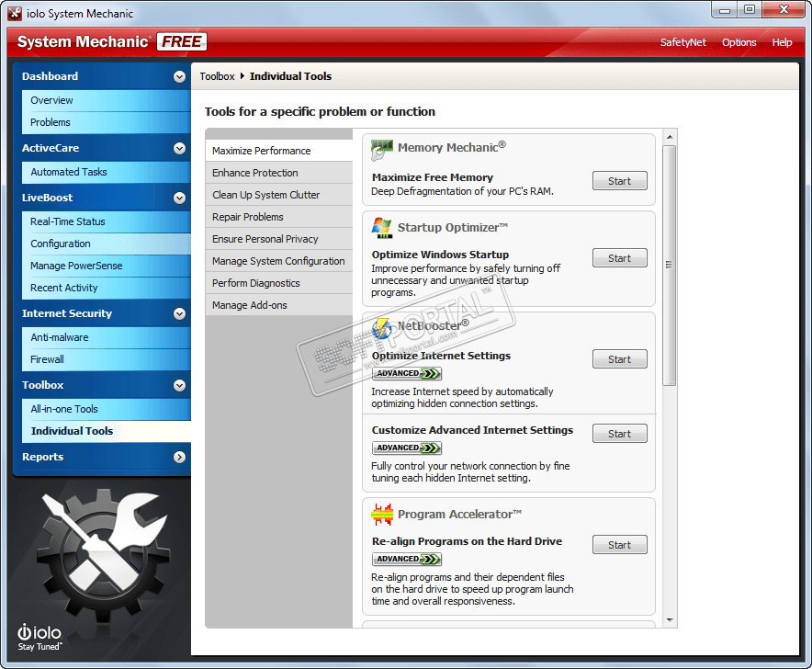Click the scroll down arrow of tools list
This screenshot has width=812, height=669.
click(670, 620)
